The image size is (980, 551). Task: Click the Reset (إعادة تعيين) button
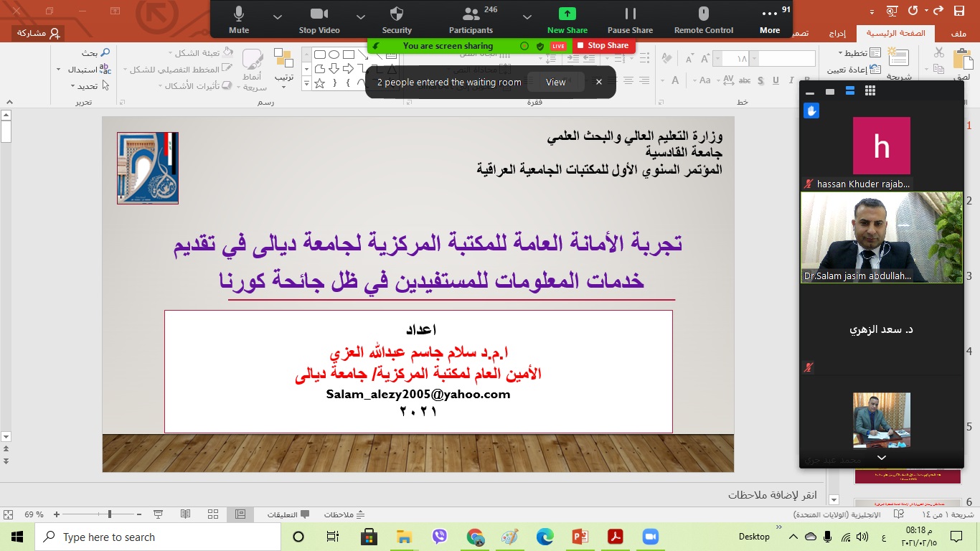[854, 70]
